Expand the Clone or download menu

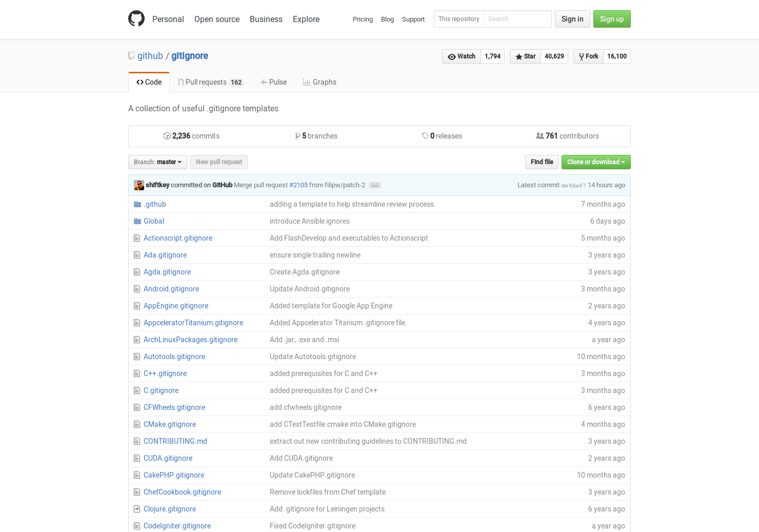(596, 162)
